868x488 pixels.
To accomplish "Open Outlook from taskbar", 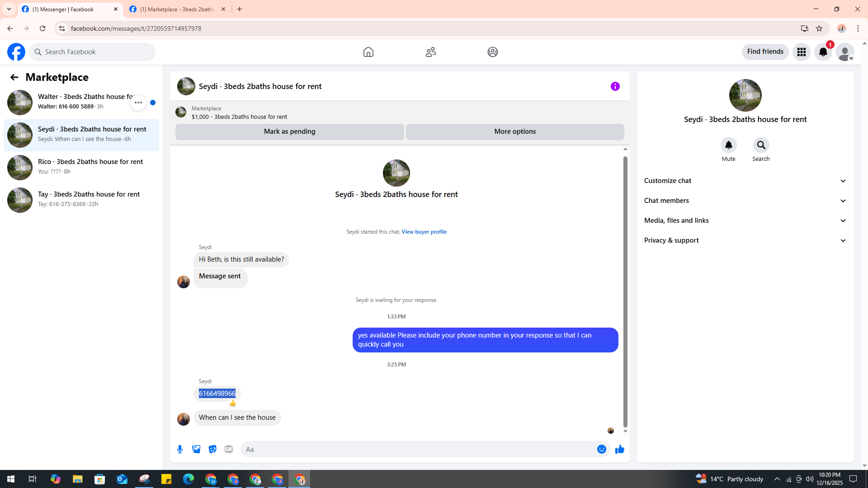I will coord(122,479).
